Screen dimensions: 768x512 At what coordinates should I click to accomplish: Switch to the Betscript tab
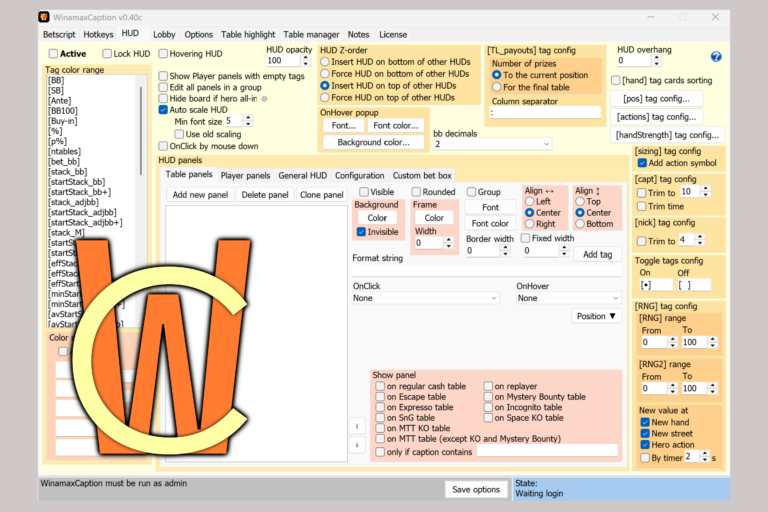coord(59,34)
